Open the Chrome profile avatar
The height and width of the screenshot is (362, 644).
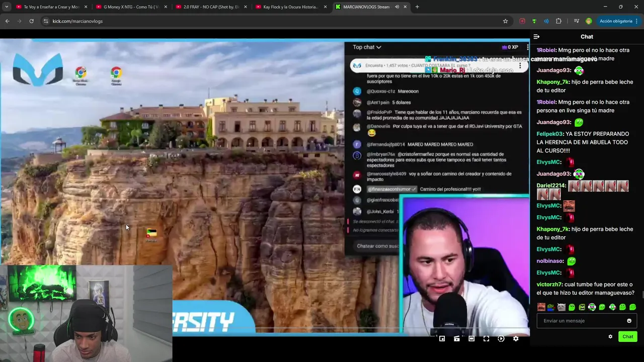(x=589, y=21)
